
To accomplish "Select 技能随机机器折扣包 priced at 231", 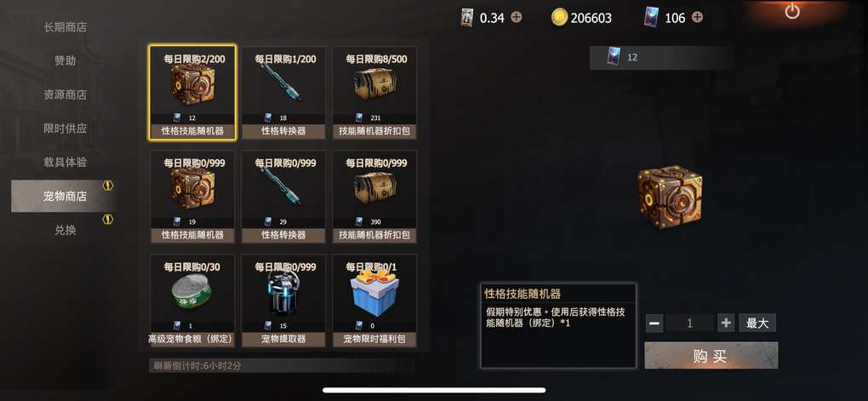I will (x=374, y=93).
